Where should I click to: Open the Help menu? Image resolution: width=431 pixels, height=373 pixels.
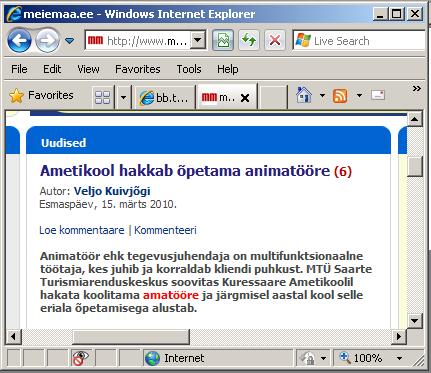pyautogui.click(x=228, y=69)
